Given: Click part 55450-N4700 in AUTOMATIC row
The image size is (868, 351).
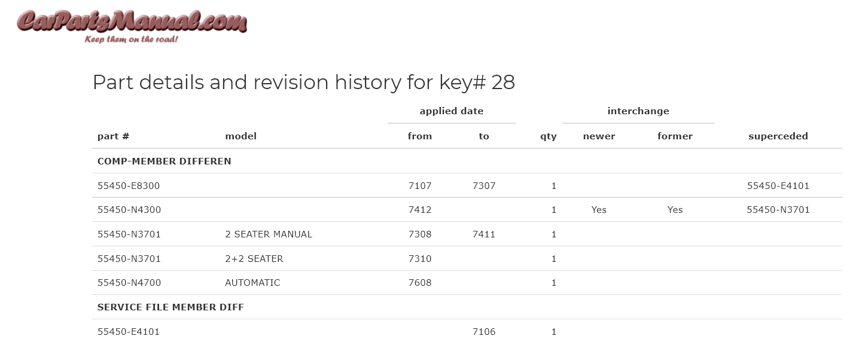Looking at the screenshot, I should click(129, 283).
